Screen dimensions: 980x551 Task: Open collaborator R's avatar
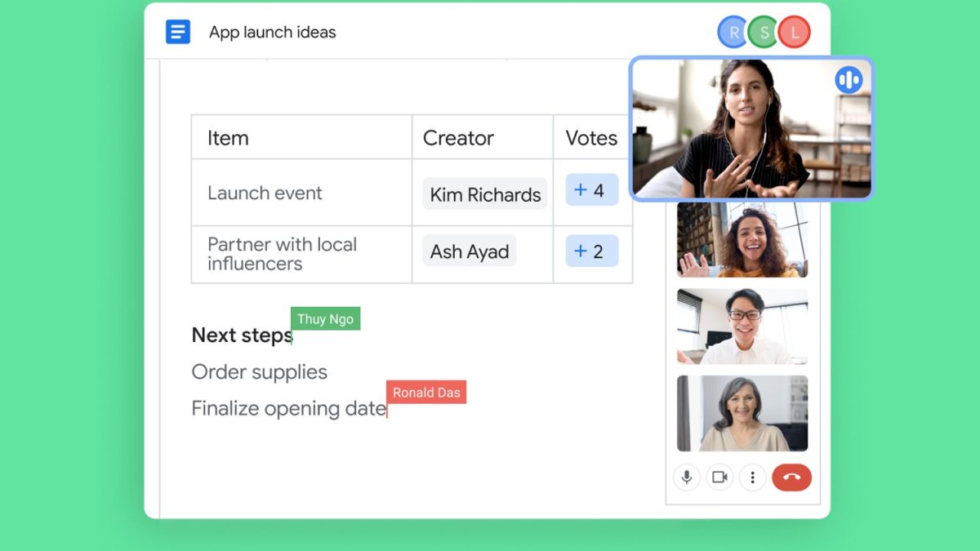pos(733,32)
